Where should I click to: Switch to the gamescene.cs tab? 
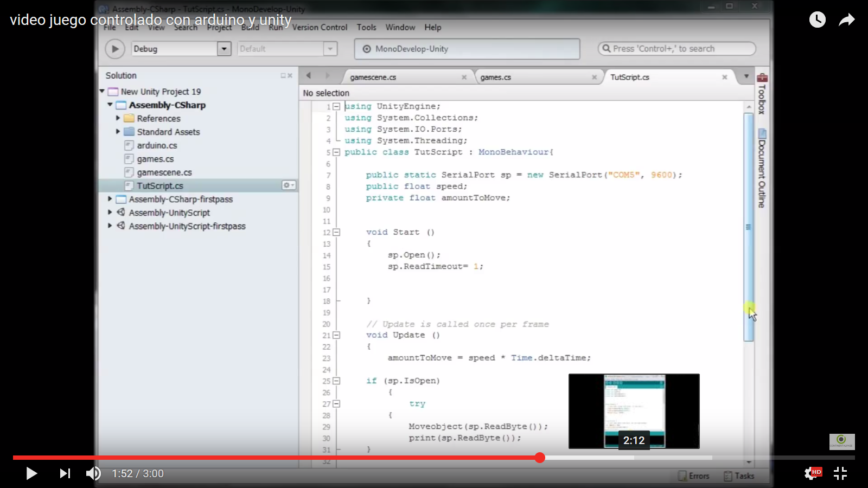point(373,77)
